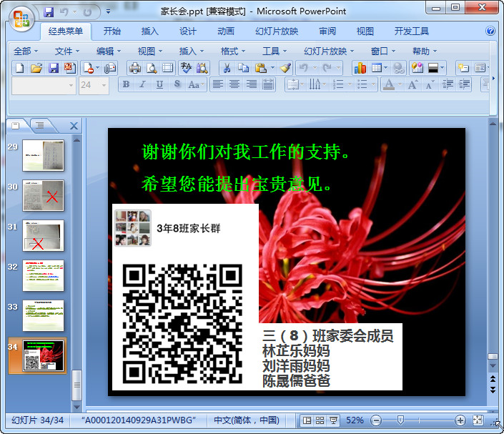Screen dimensions: 504x434
Task: Open a file using the folder icon
Action: (36, 68)
